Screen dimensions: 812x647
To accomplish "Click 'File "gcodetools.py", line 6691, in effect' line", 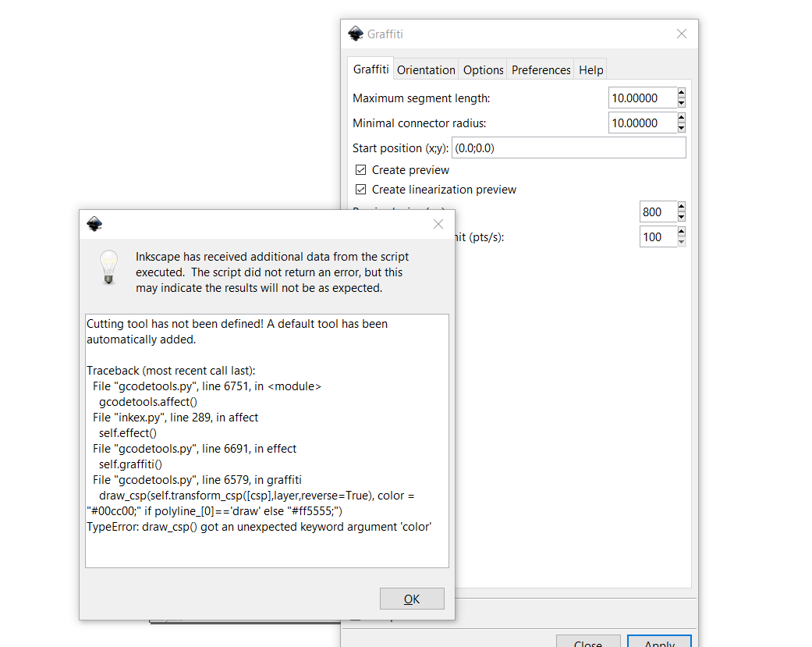I will pyautogui.click(x=195, y=449).
